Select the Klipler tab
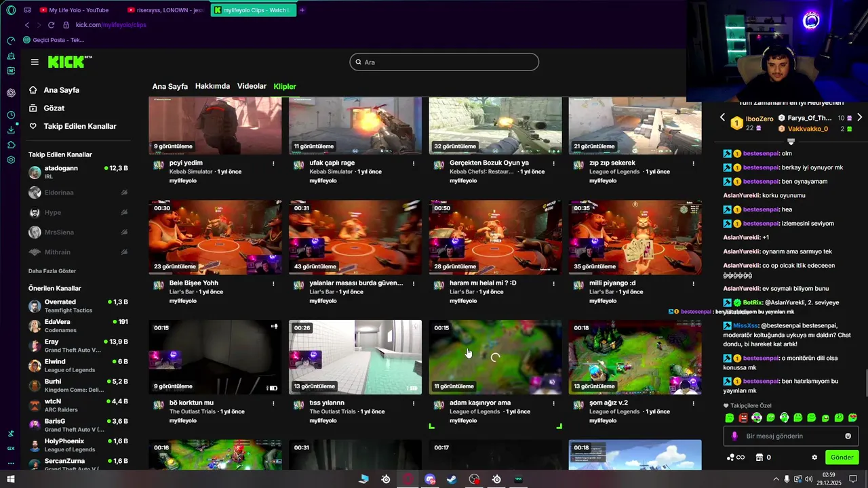 coord(285,87)
